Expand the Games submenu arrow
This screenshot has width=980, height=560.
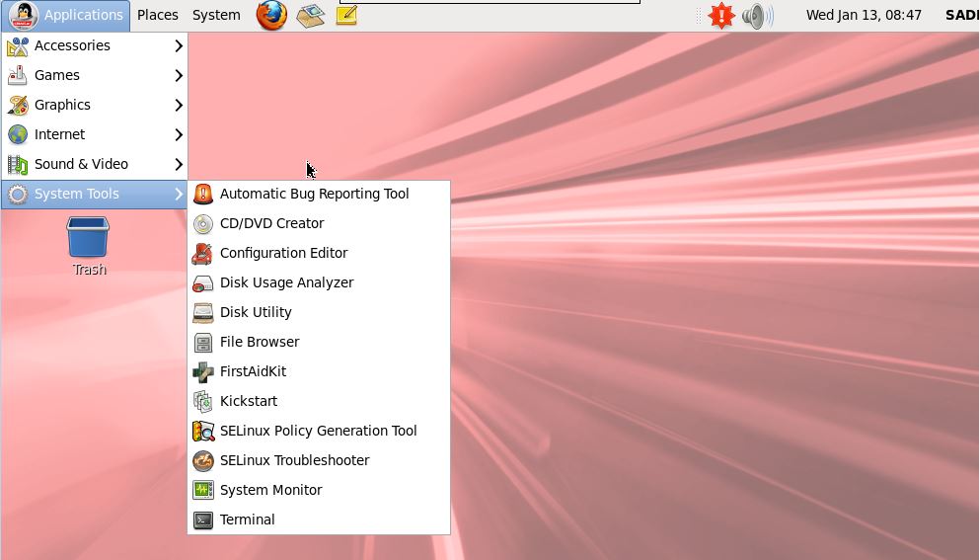tap(179, 75)
